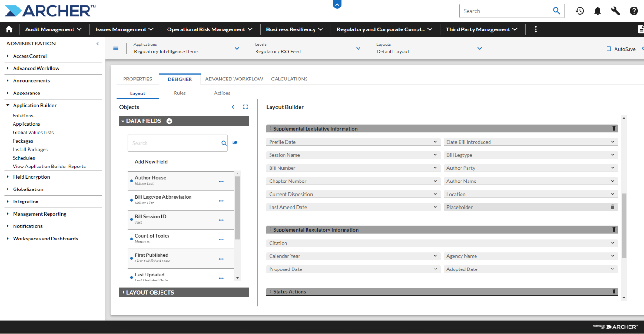Collapse the Application Builder tree node
Image resolution: width=644 pixels, height=334 pixels.
8,105
